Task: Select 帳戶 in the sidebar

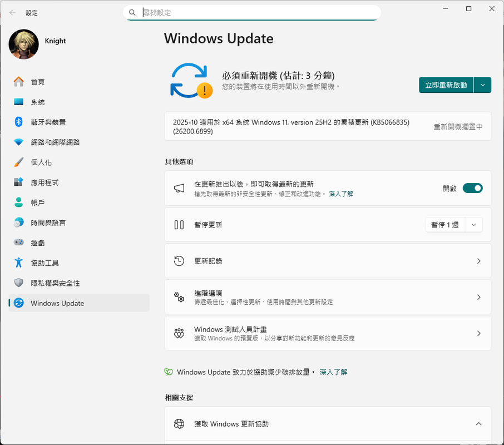Action: (x=79, y=202)
